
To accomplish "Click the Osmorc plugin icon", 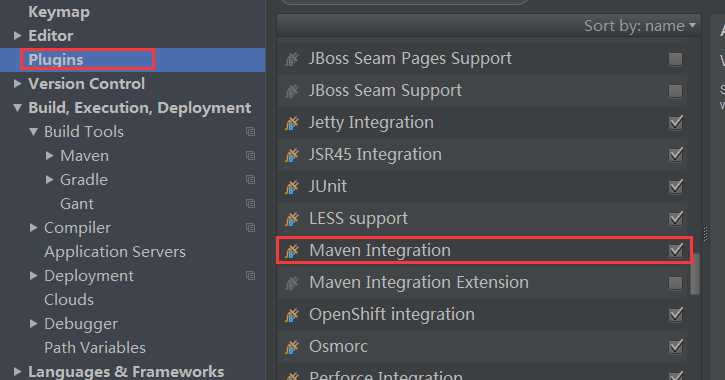I will point(292,346).
